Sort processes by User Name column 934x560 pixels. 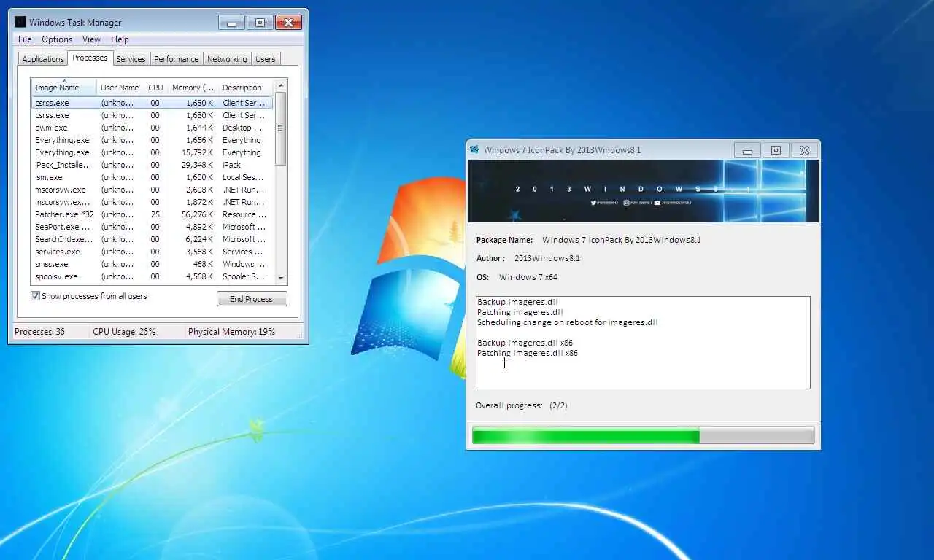click(120, 87)
